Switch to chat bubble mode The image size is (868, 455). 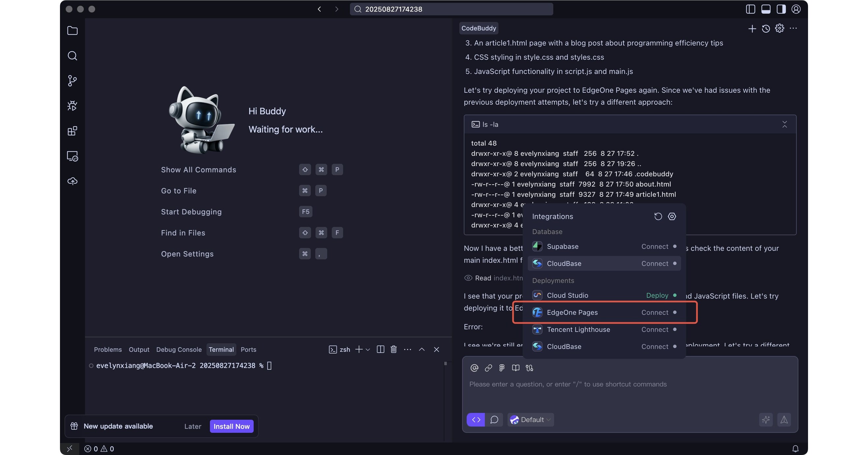click(494, 420)
